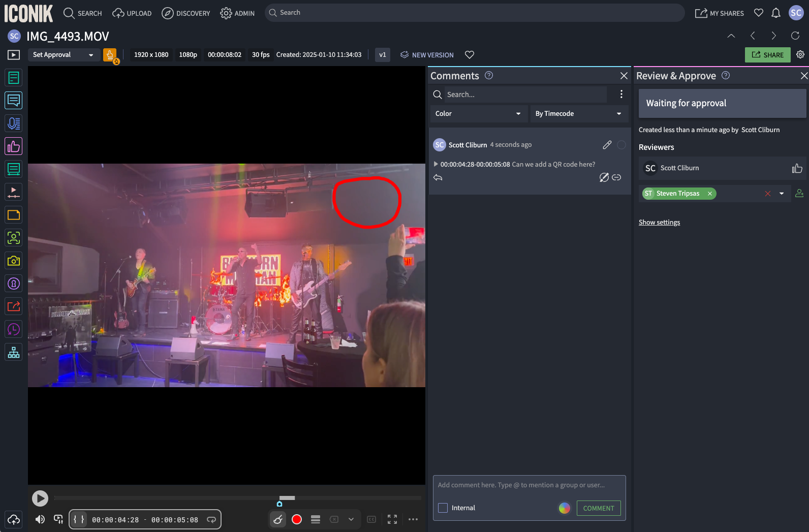Open the face recognition sidebar panel
The width and height of the screenshot is (809, 532).
[14, 238]
